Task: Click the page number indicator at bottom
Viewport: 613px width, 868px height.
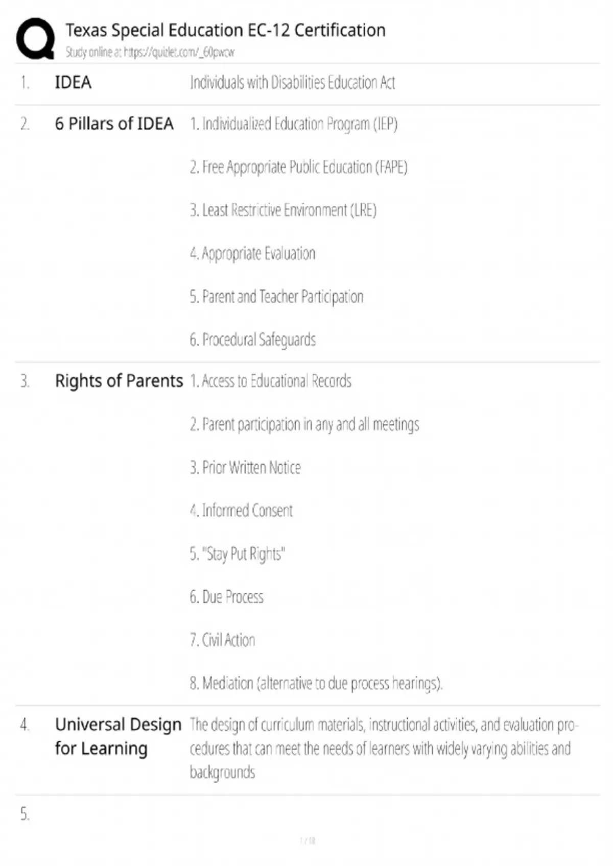Action: coord(307,841)
